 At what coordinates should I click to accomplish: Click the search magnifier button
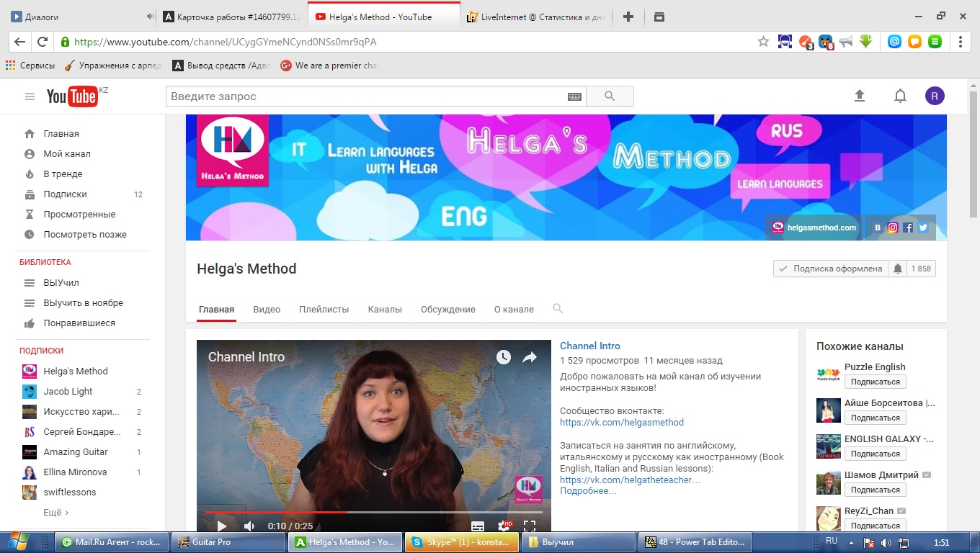tap(610, 96)
